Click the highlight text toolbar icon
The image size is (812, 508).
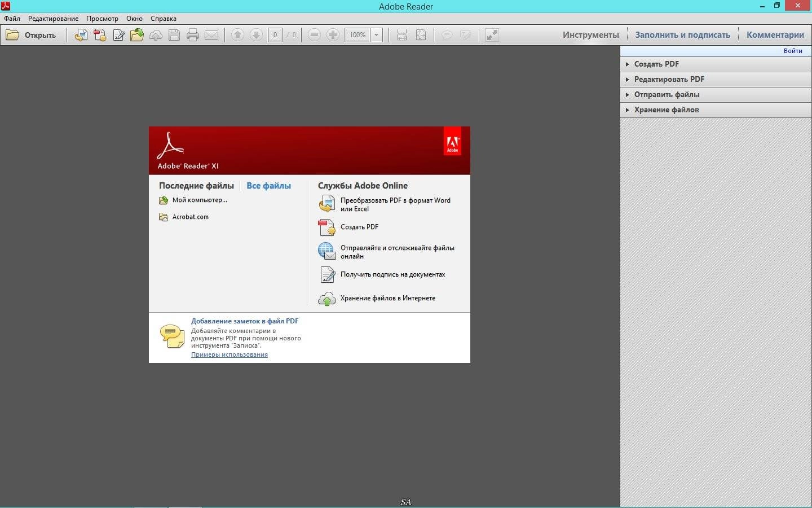pyautogui.click(x=465, y=35)
